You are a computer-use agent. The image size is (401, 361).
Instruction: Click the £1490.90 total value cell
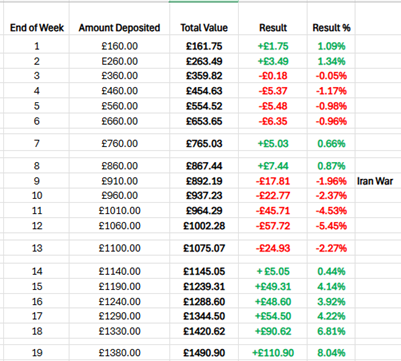[x=204, y=353]
